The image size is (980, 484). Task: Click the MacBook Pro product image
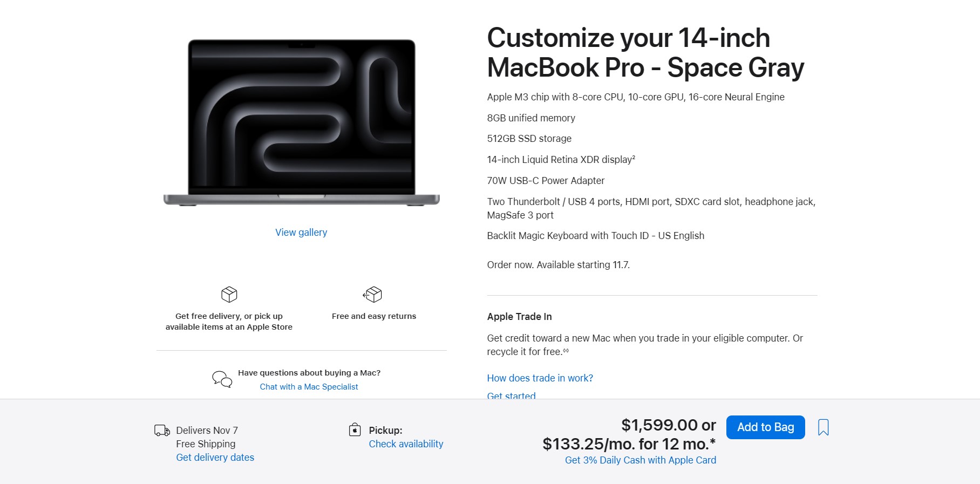[301, 122]
